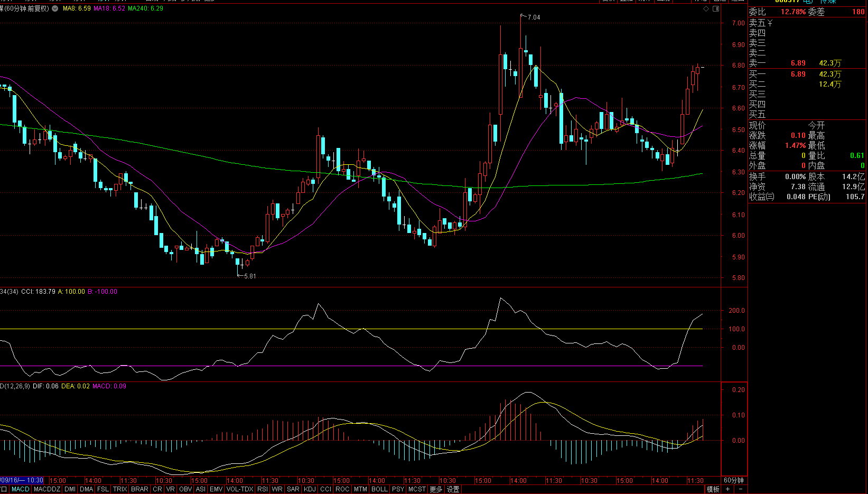Click the PE(动) value 105.7

[x=855, y=197]
